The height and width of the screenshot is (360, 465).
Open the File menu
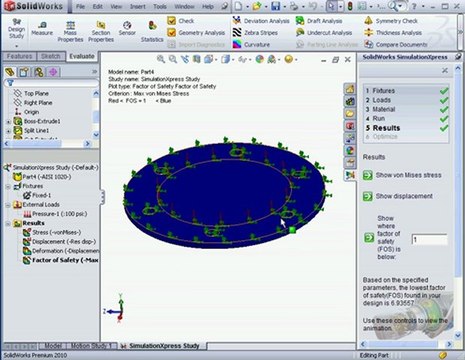click(x=80, y=6)
